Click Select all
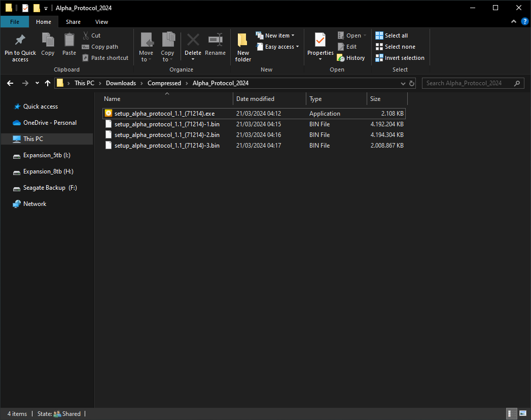This screenshot has width=531, height=420. pyautogui.click(x=392, y=36)
